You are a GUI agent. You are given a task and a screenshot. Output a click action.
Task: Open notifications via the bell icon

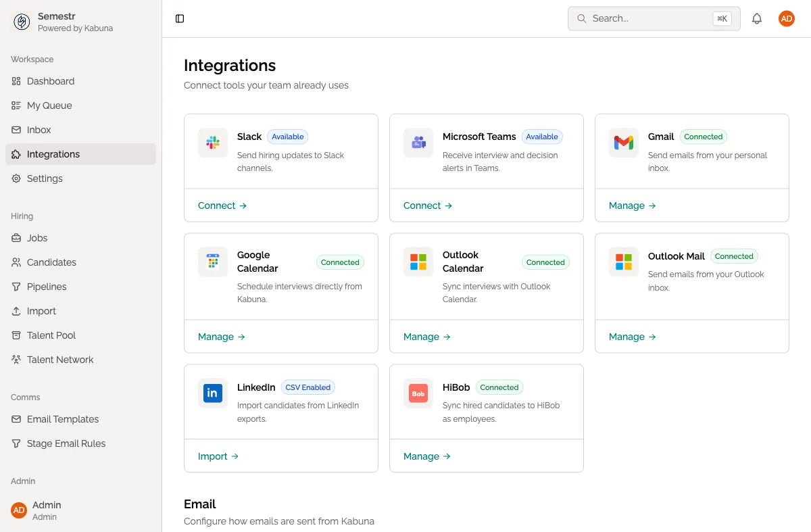tap(757, 18)
